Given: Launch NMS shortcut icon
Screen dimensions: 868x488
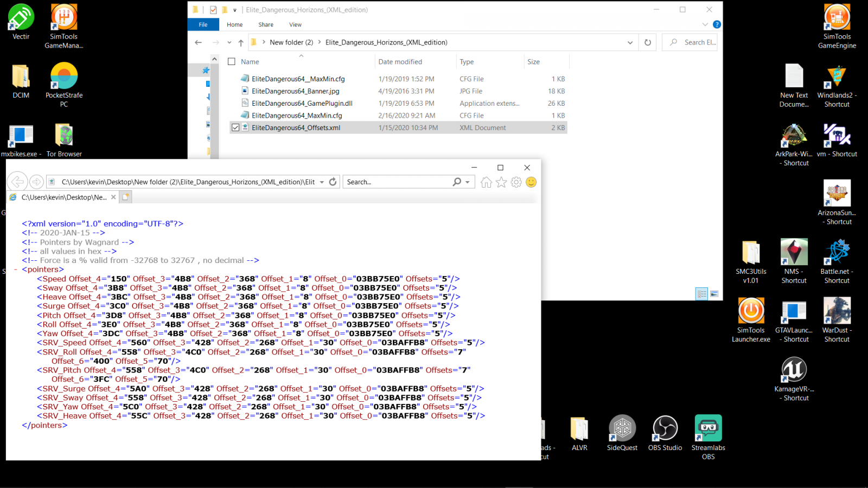Looking at the screenshot, I should [794, 261].
